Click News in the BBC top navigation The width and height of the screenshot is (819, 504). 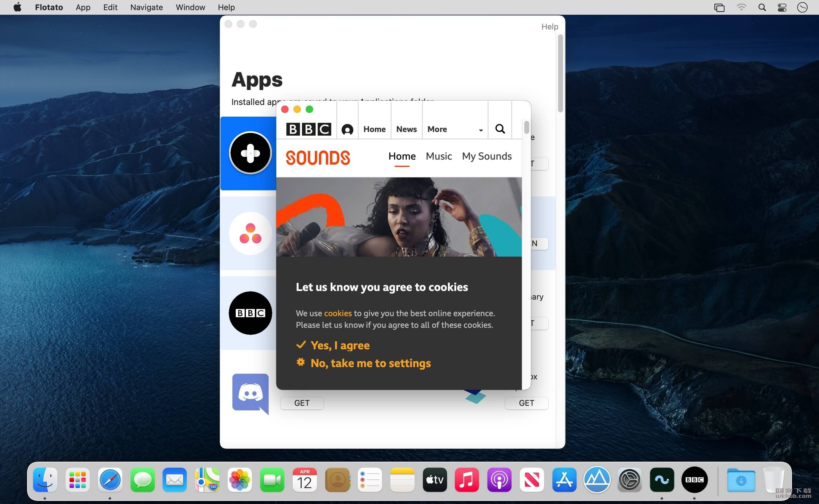coord(406,129)
